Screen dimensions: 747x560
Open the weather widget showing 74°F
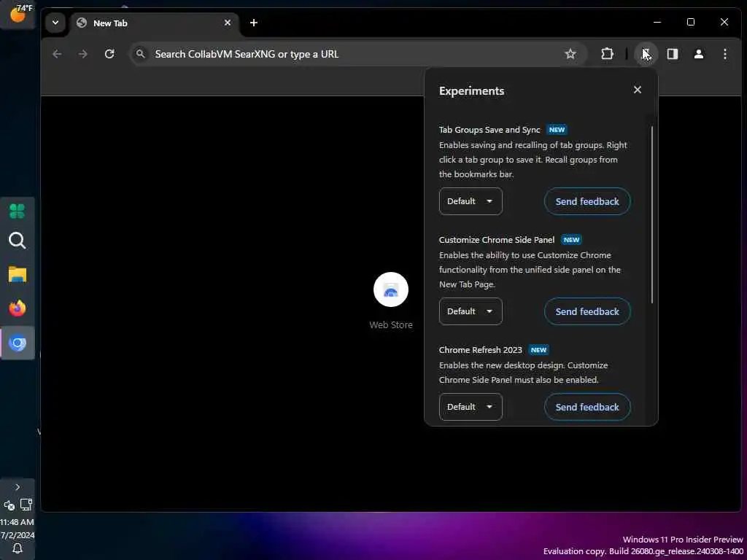18,15
